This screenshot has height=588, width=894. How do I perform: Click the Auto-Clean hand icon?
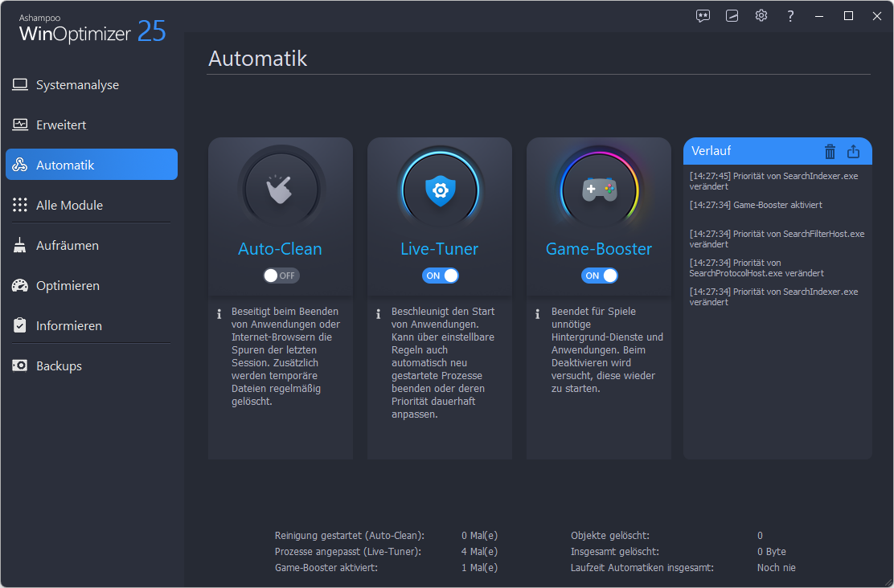280,189
